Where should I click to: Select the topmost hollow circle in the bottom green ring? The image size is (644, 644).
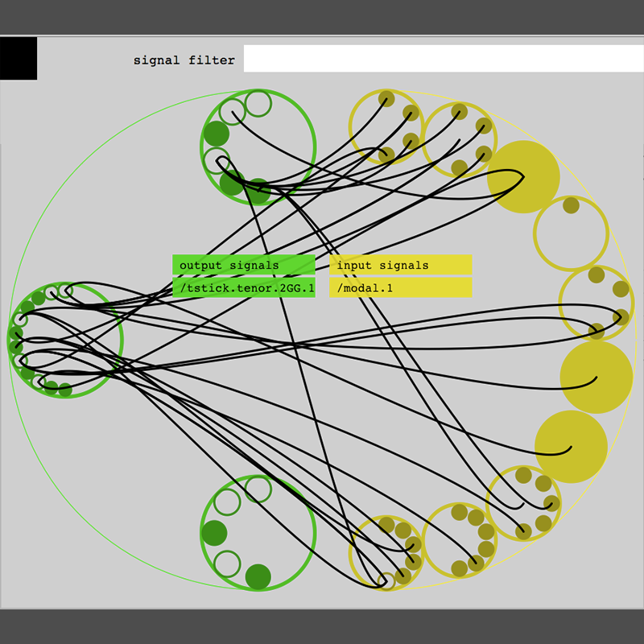tap(258, 489)
